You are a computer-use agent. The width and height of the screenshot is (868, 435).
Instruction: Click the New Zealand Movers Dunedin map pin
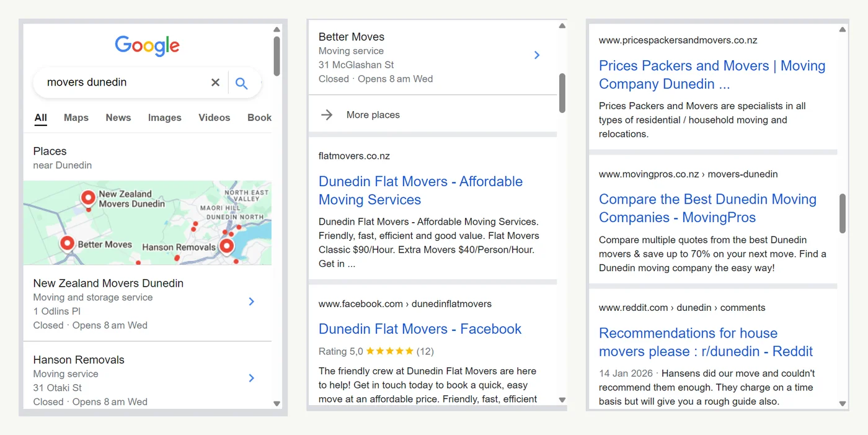pyautogui.click(x=88, y=199)
